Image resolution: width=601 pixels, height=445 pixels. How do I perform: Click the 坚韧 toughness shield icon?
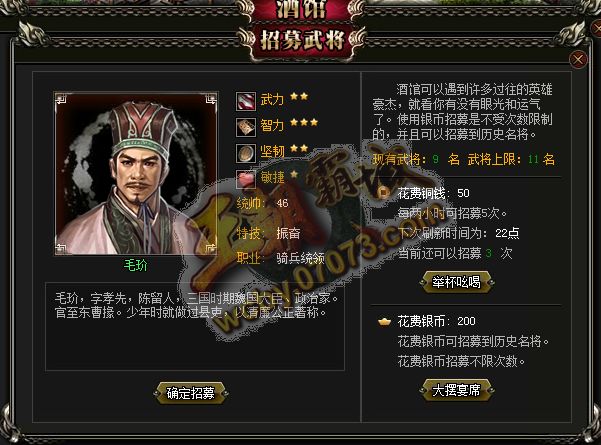pyautogui.click(x=246, y=153)
